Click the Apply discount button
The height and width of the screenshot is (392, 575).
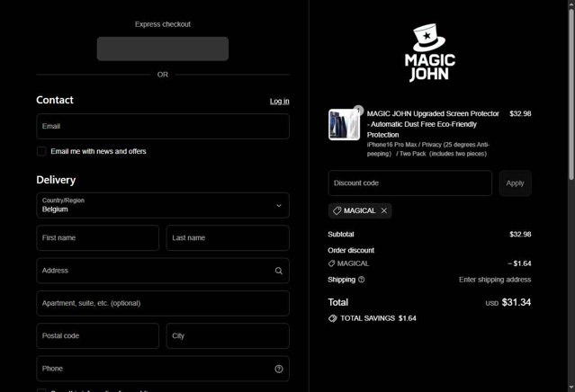point(515,183)
